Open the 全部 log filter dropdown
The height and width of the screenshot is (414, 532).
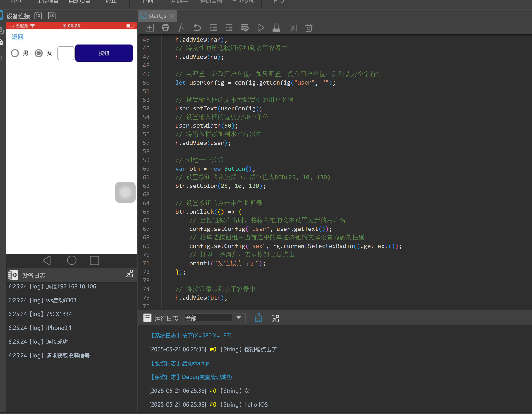215,318
